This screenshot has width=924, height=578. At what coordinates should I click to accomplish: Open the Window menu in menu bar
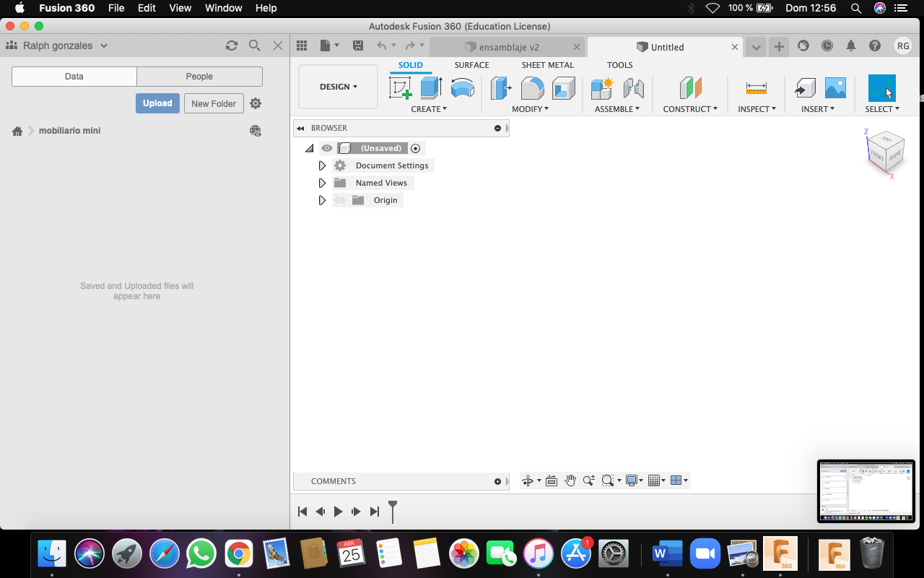pyautogui.click(x=223, y=8)
